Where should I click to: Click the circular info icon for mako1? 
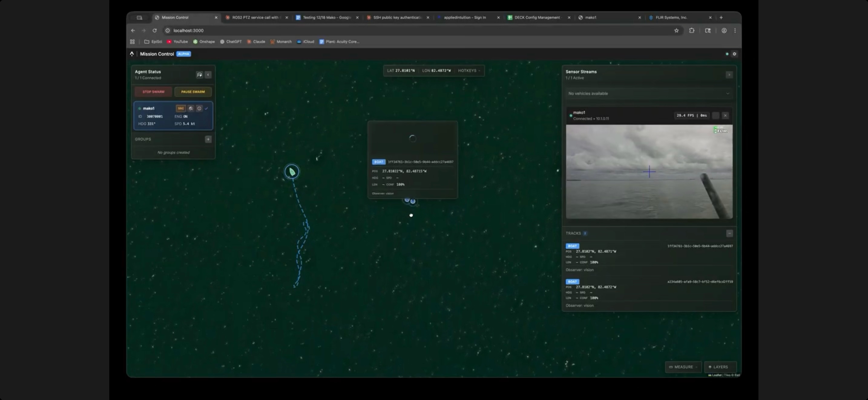click(x=199, y=108)
